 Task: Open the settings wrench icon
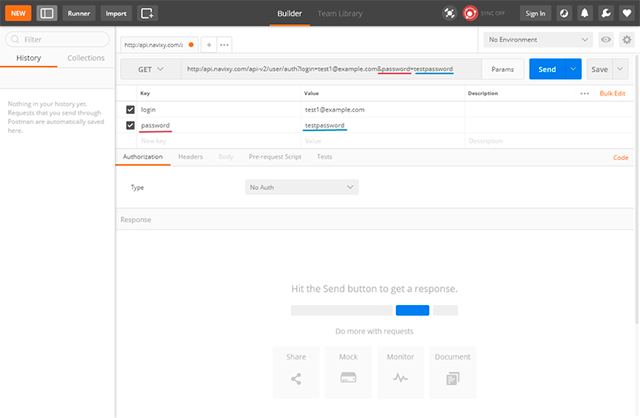pyautogui.click(x=606, y=13)
